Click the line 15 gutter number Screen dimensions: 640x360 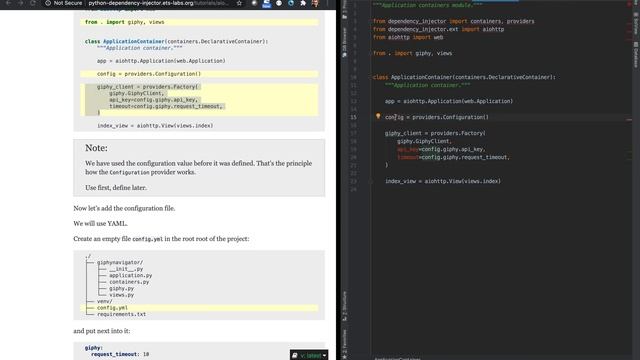(353, 117)
